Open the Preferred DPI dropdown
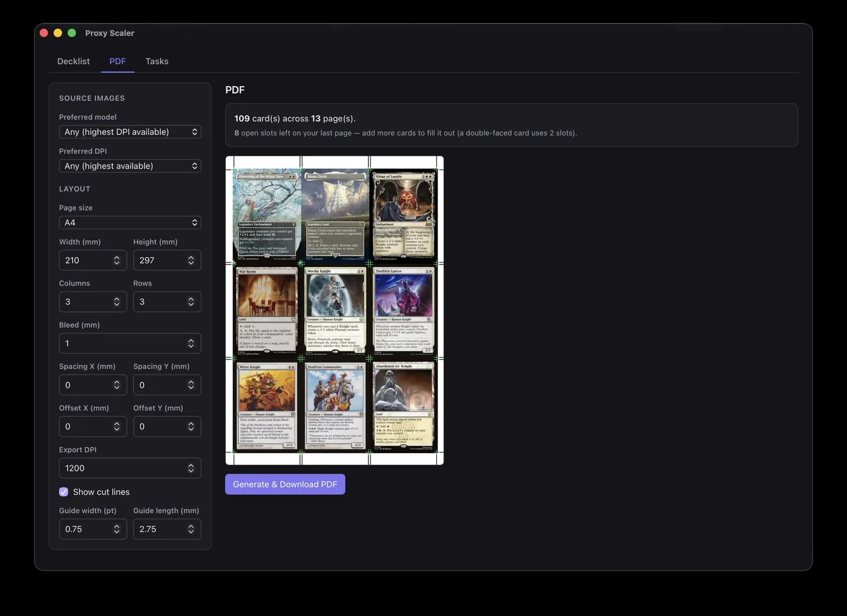The width and height of the screenshot is (847, 616). click(x=130, y=166)
